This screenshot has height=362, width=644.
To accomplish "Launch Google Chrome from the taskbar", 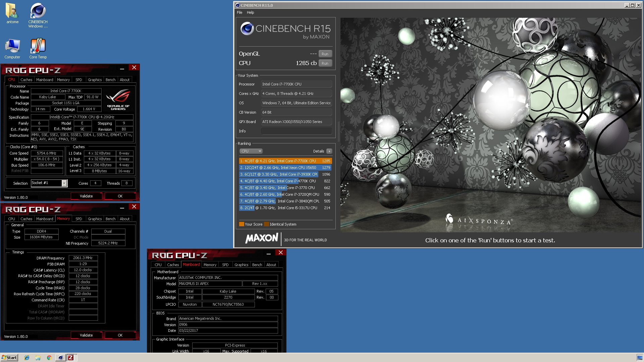I will [49, 358].
